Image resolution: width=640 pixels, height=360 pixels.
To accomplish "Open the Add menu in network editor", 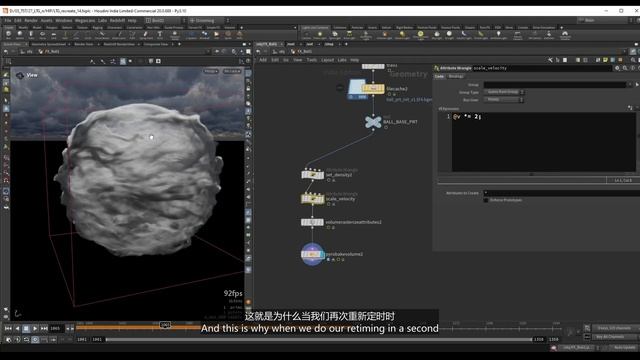I will pos(263,60).
